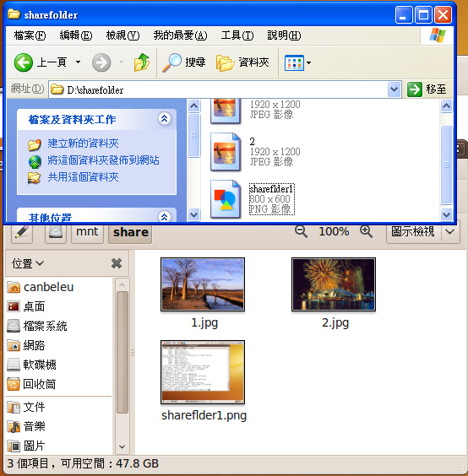Viewport: 468px width, 476px height.
Task: Open the Views dropdown arrow
Action: 308,62
